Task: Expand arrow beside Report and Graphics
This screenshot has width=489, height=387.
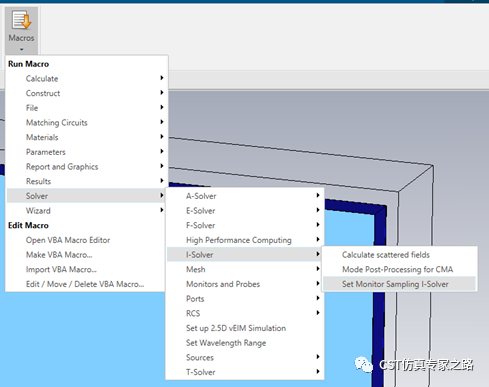Action: 162,166
